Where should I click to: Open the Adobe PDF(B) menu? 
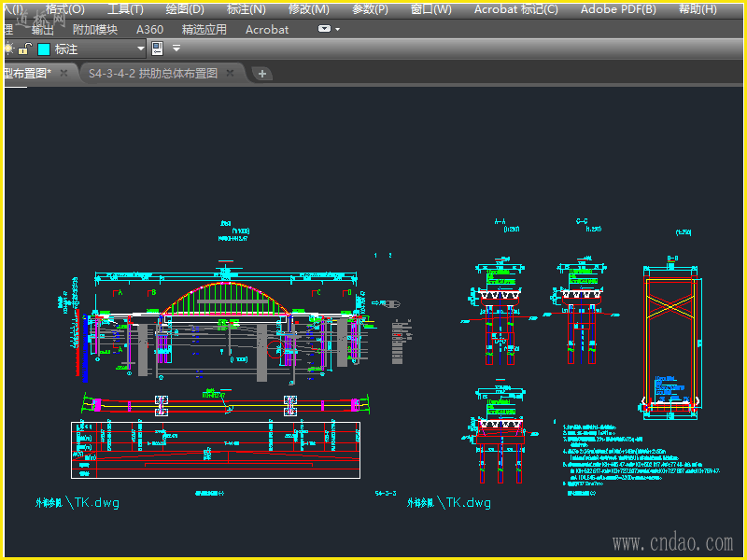coord(617,9)
